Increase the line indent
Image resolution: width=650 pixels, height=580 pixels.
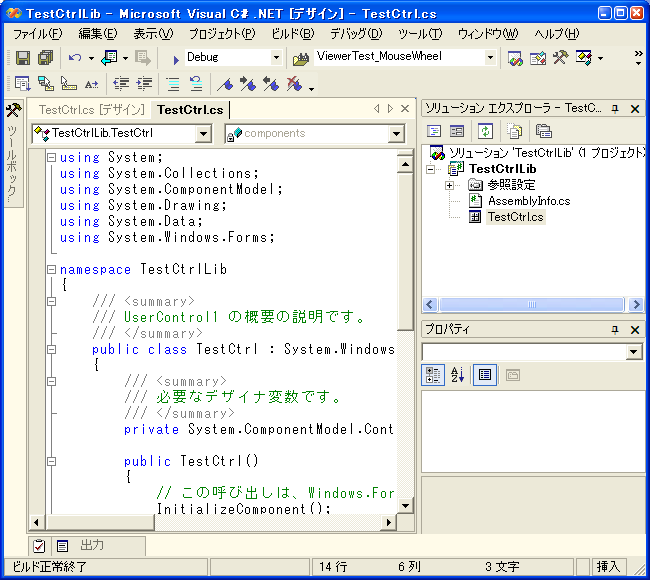144,84
